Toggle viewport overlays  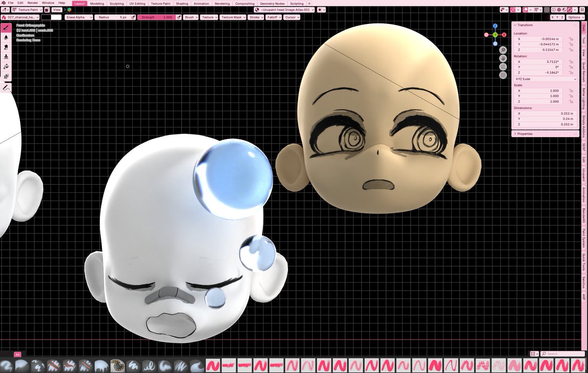(x=526, y=9)
